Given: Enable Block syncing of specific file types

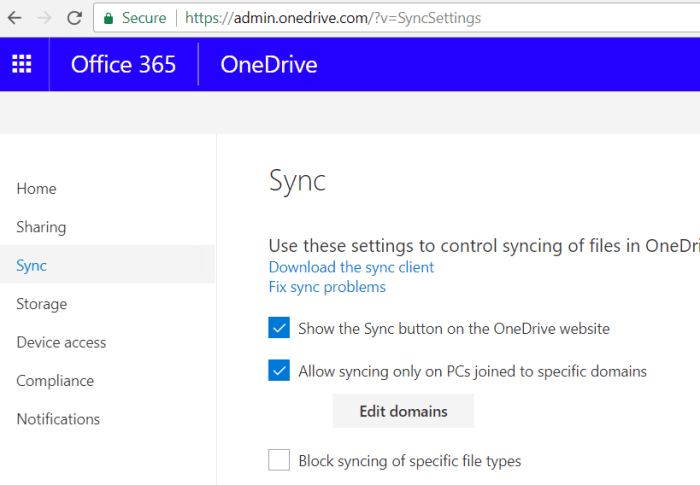Looking at the screenshot, I should 279,461.
